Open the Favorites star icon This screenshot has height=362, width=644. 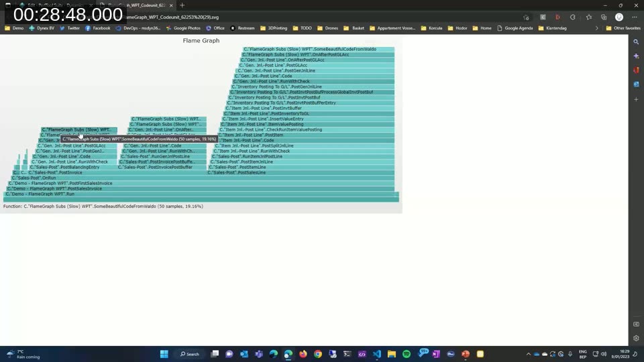point(589,17)
